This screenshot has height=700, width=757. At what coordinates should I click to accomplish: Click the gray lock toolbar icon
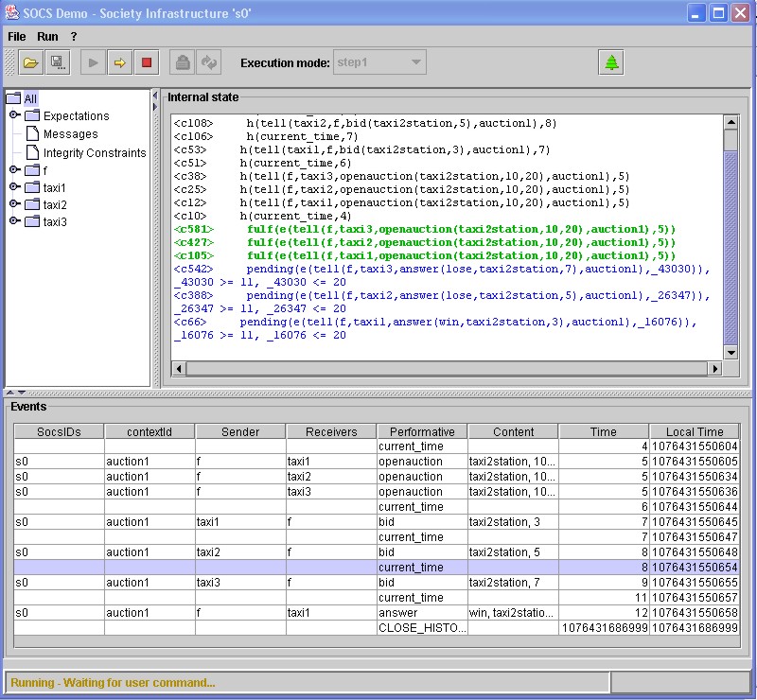click(183, 63)
